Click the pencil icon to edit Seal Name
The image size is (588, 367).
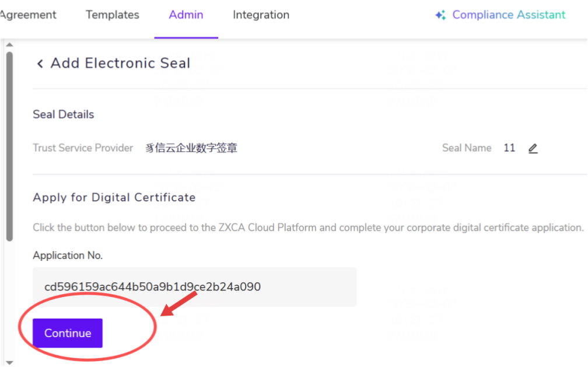coord(533,148)
